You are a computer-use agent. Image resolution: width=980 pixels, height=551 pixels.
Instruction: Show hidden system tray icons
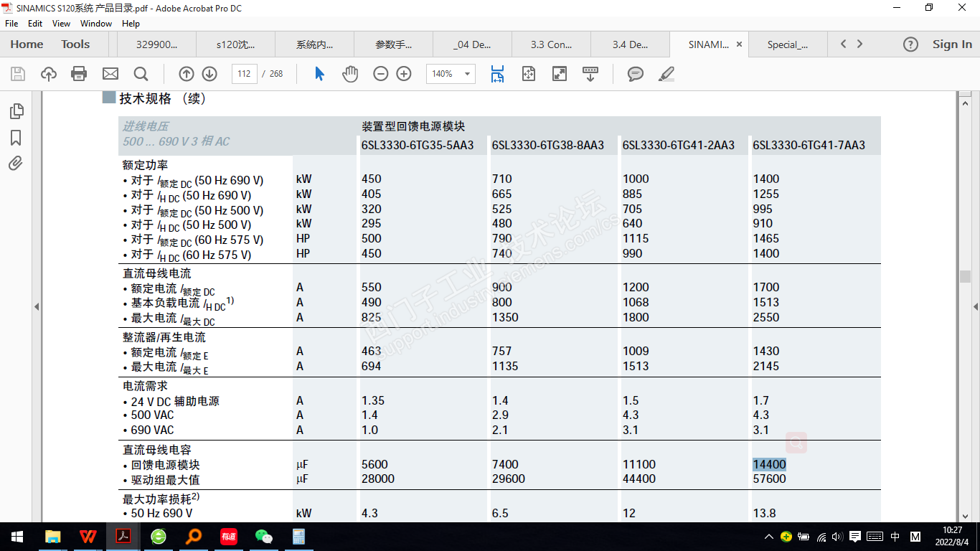[x=769, y=537]
